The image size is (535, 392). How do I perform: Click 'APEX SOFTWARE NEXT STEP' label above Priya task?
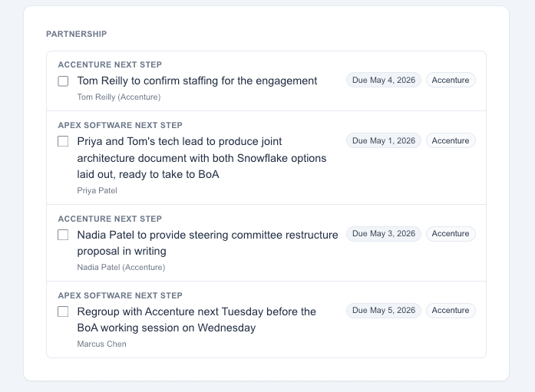[120, 126]
